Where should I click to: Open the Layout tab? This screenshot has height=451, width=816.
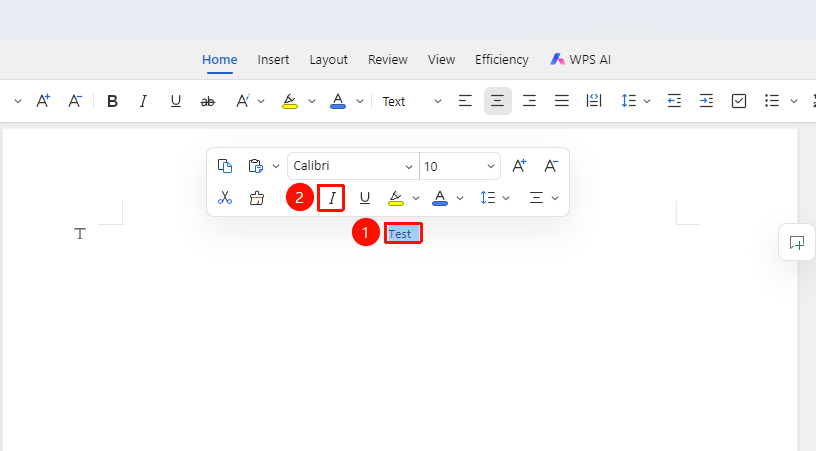[328, 60]
